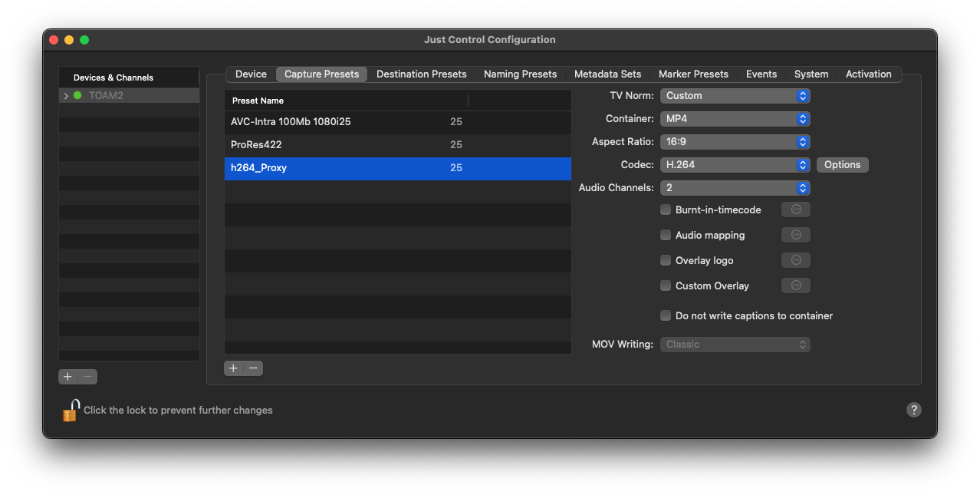This screenshot has height=495, width=980.
Task: Switch to the Marker Presets tab
Action: (693, 74)
